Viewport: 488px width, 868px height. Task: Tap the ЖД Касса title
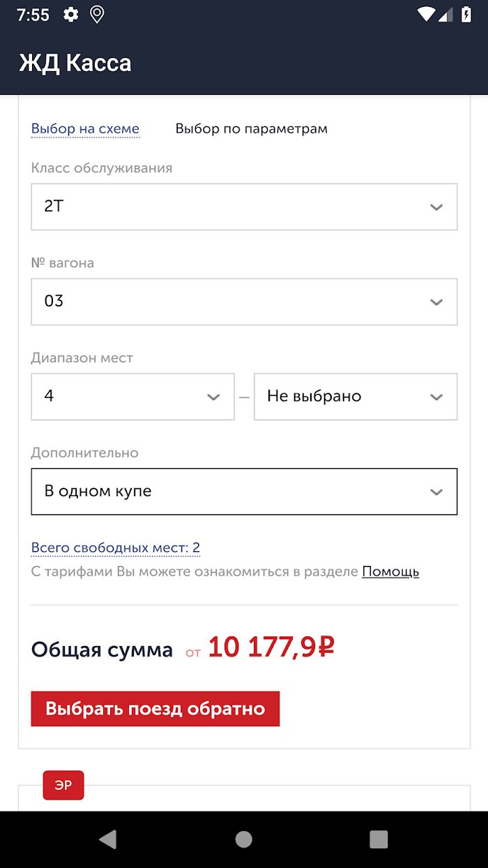[75, 63]
